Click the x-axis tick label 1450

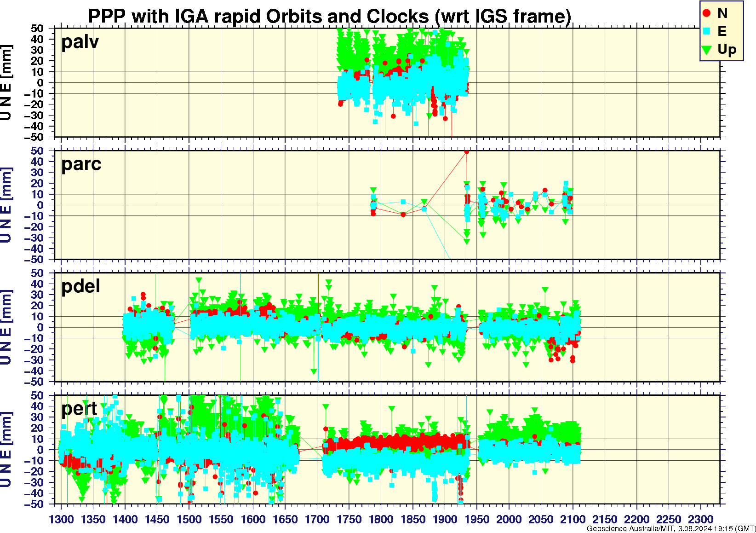(x=157, y=520)
